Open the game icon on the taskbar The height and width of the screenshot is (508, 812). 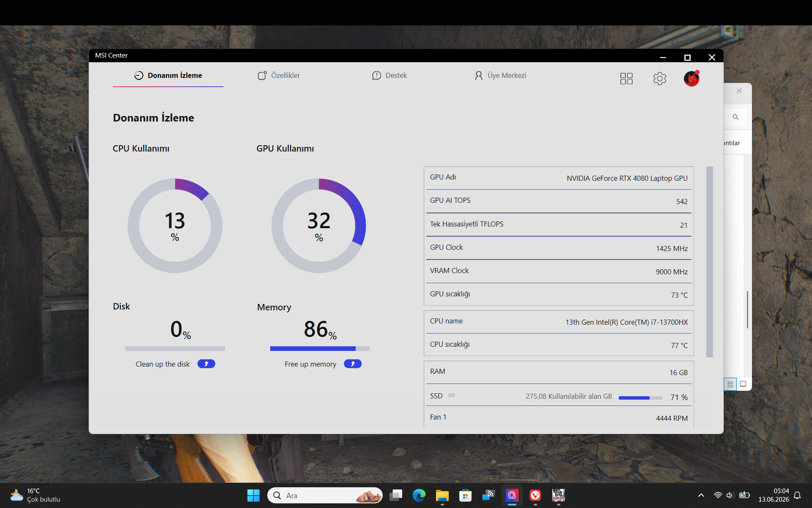(558, 495)
